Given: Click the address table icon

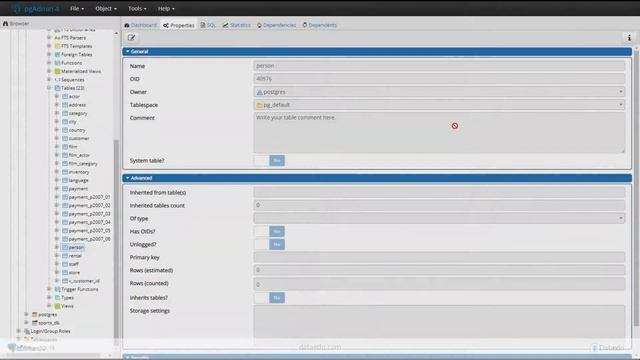Looking at the screenshot, I should tap(65, 105).
